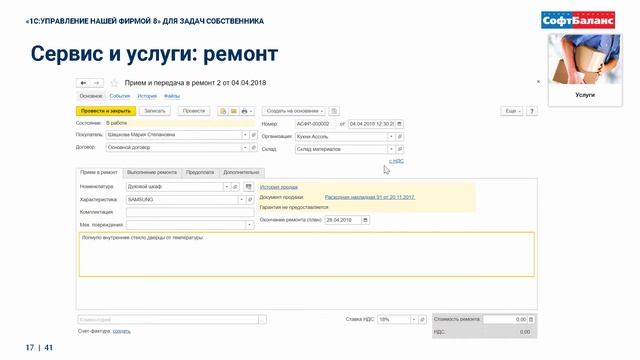This screenshot has height=360, width=640.
Task: Click the создать invoice link
Action: tap(122, 331)
